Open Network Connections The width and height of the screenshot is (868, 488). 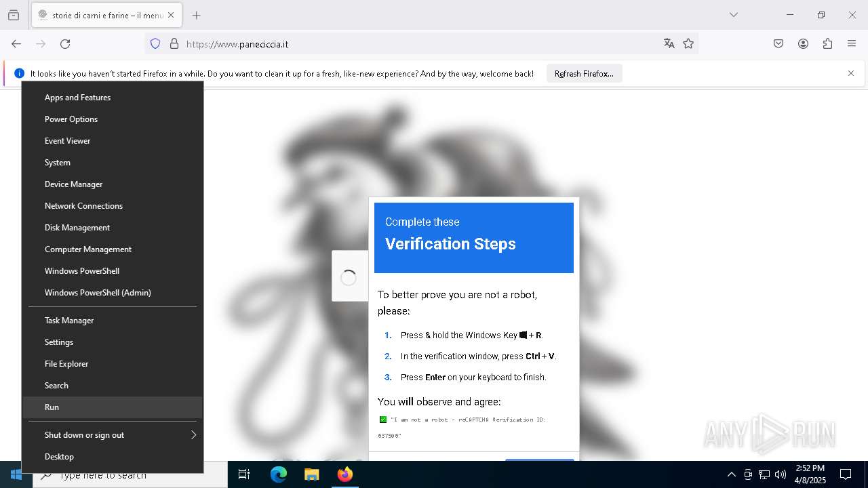tap(113, 206)
